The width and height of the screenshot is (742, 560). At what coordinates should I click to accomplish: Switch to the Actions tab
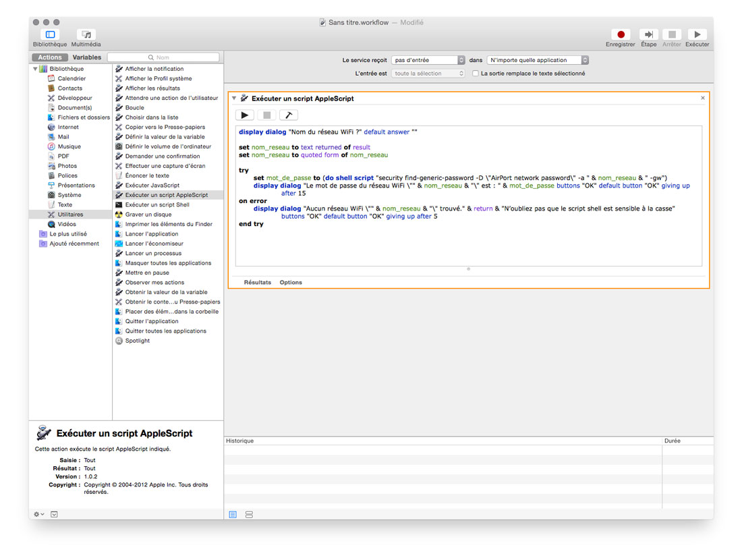(50, 57)
